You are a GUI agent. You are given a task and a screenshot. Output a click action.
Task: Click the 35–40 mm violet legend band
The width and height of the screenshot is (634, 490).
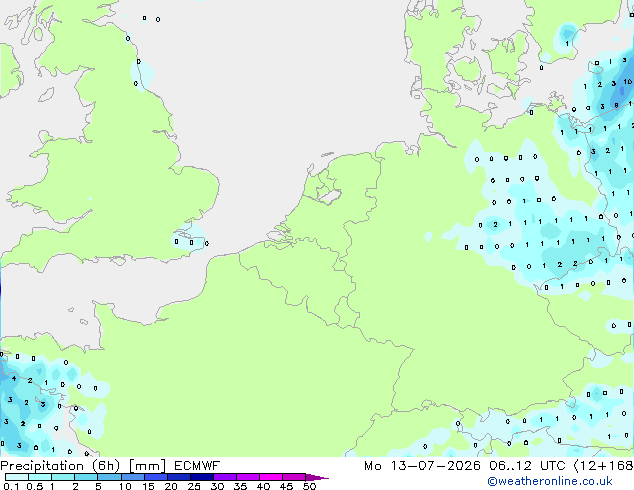pyautogui.click(x=247, y=477)
